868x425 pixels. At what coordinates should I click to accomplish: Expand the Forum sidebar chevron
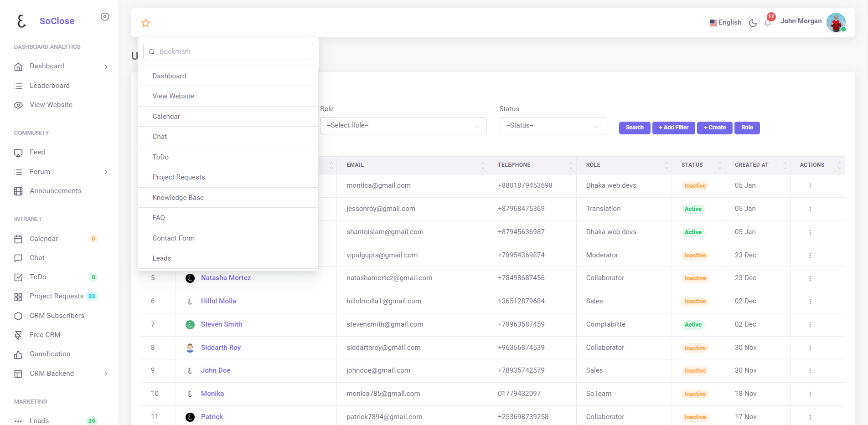pos(106,172)
